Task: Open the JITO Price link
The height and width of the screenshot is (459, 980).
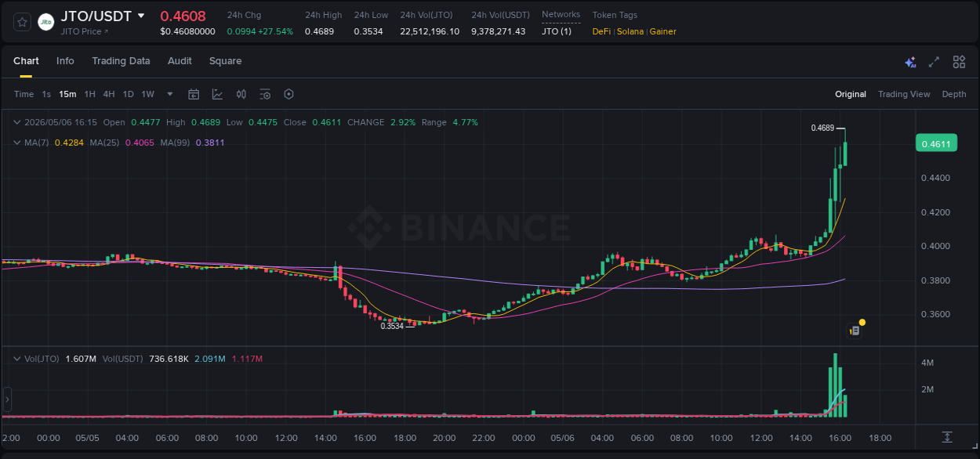Action: click(85, 31)
